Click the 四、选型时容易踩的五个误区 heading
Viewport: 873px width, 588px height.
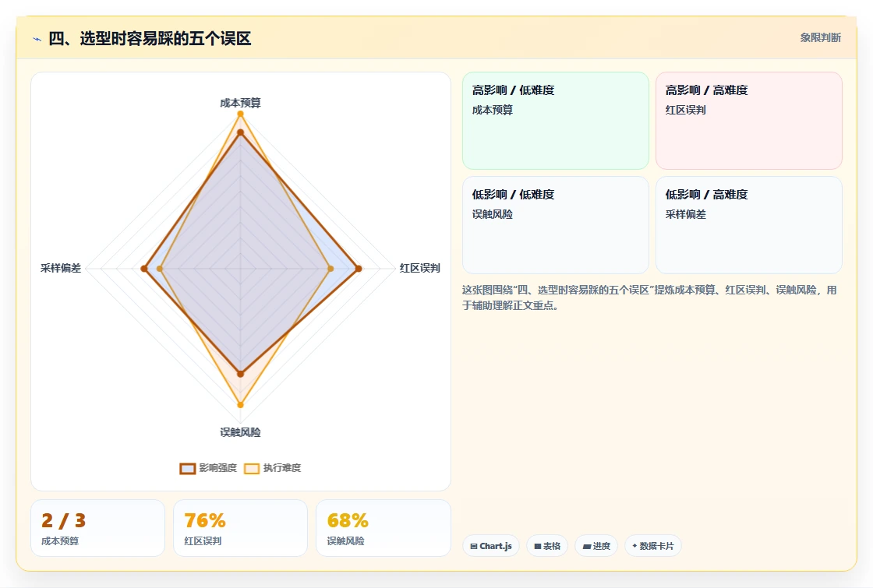150,38
